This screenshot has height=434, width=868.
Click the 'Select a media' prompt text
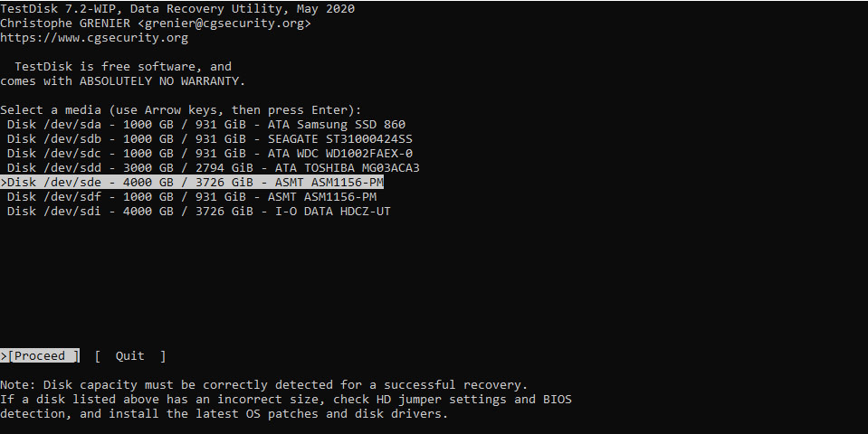coord(180,110)
